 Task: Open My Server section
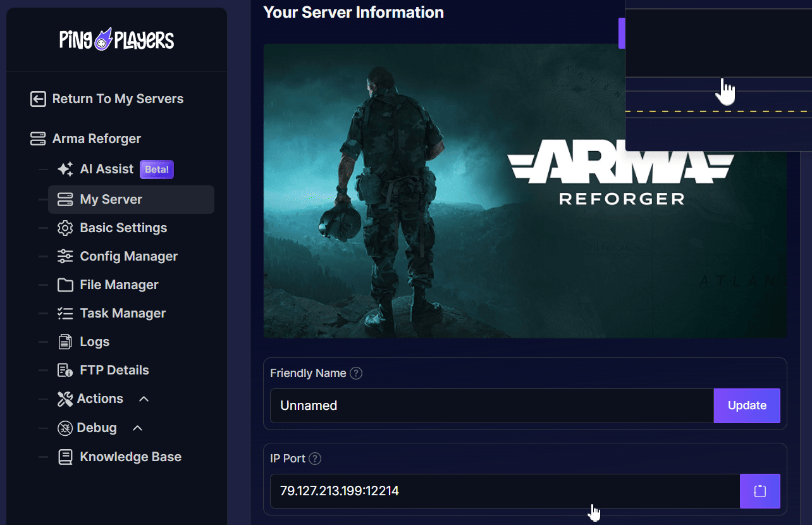[x=131, y=199]
